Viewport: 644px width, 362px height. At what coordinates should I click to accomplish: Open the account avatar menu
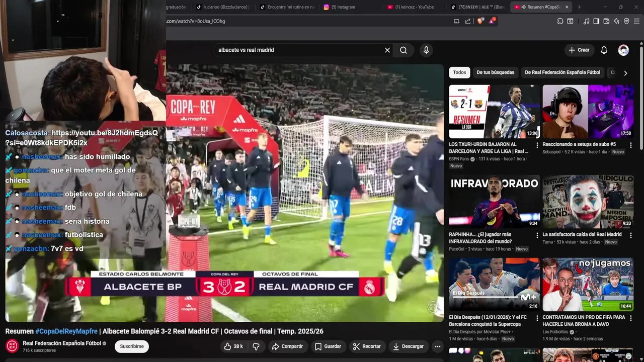pos(623,50)
